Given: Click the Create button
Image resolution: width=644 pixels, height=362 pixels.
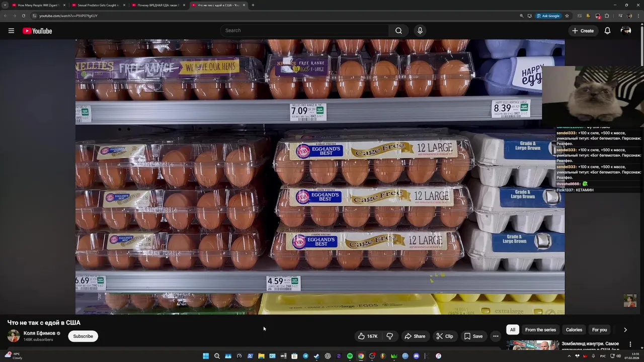Looking at the screenshot, I should click(x=583, y=31).
